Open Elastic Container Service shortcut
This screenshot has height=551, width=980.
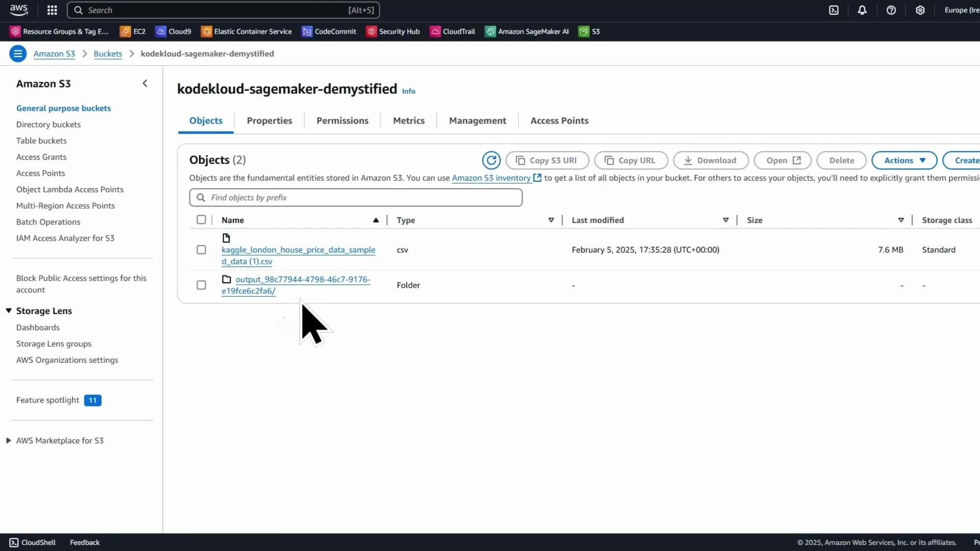coord(247,32)
